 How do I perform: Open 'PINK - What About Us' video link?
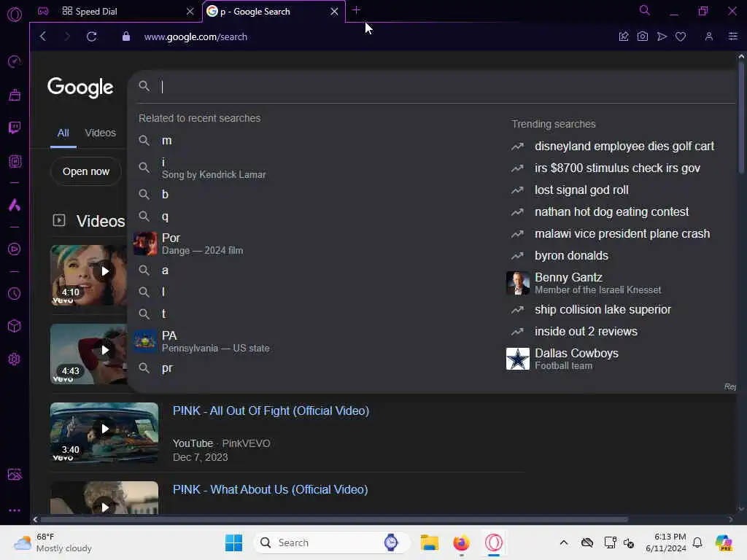[270, 489]
